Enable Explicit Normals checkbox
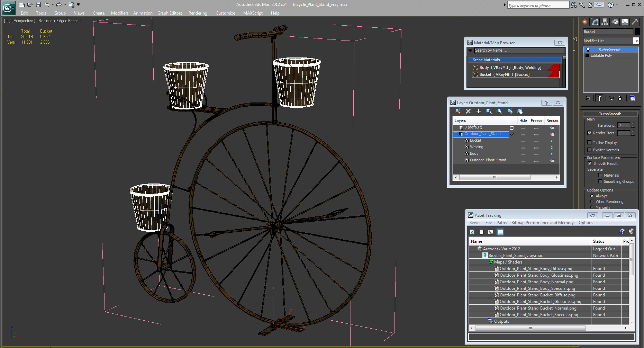 coord(590,150)
